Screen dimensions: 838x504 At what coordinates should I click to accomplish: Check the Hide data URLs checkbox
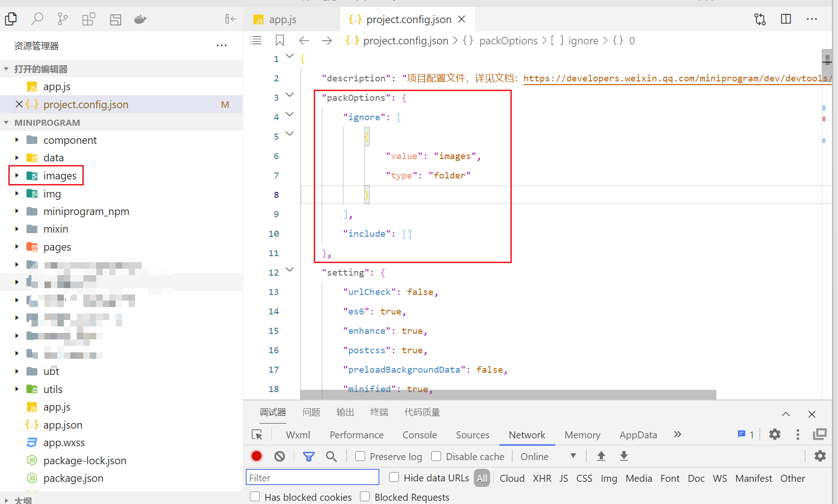[394, 477]
